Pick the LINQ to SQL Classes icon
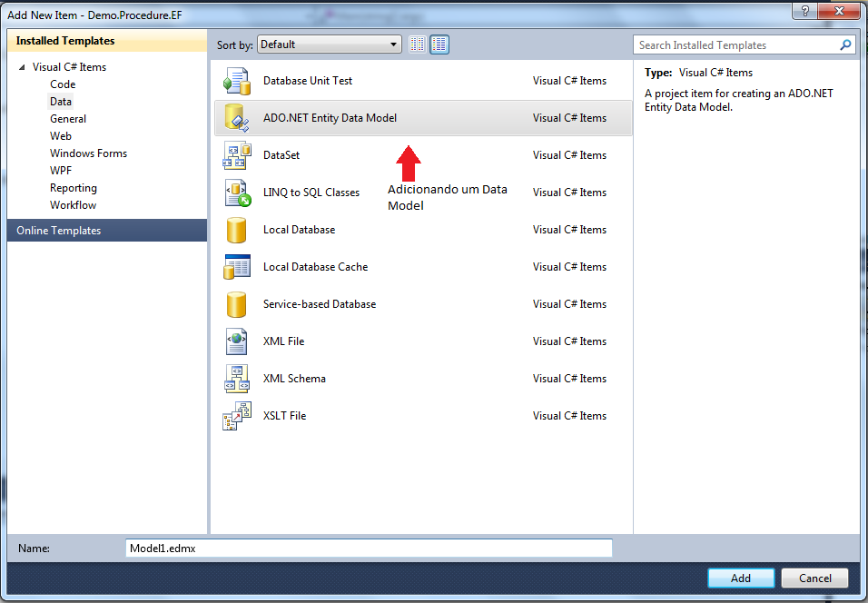 [237, 193]
